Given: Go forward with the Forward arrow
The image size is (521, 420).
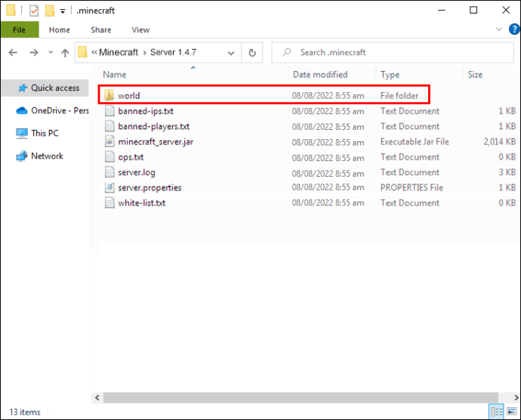Looking at the screenshot, I should (33, 53).
